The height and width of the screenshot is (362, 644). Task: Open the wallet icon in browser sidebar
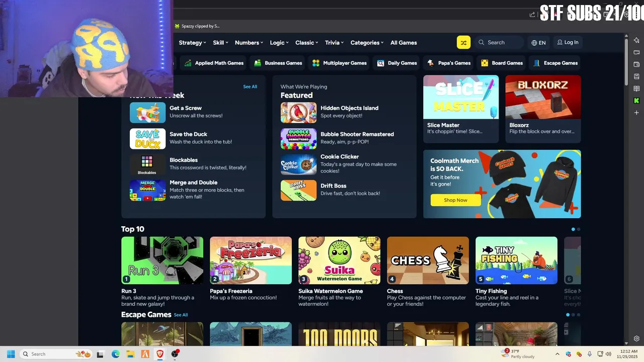click(x=636, y=64)
